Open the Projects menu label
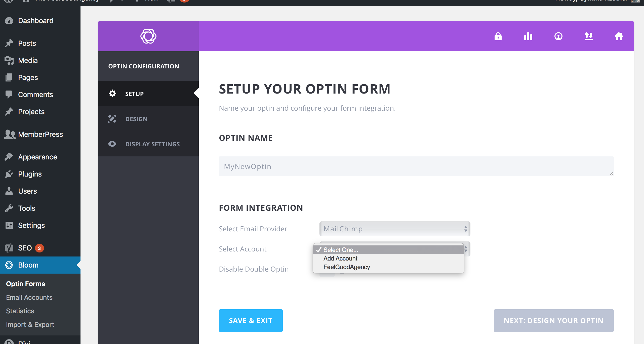The image size is (644, 344). [31, 112]
